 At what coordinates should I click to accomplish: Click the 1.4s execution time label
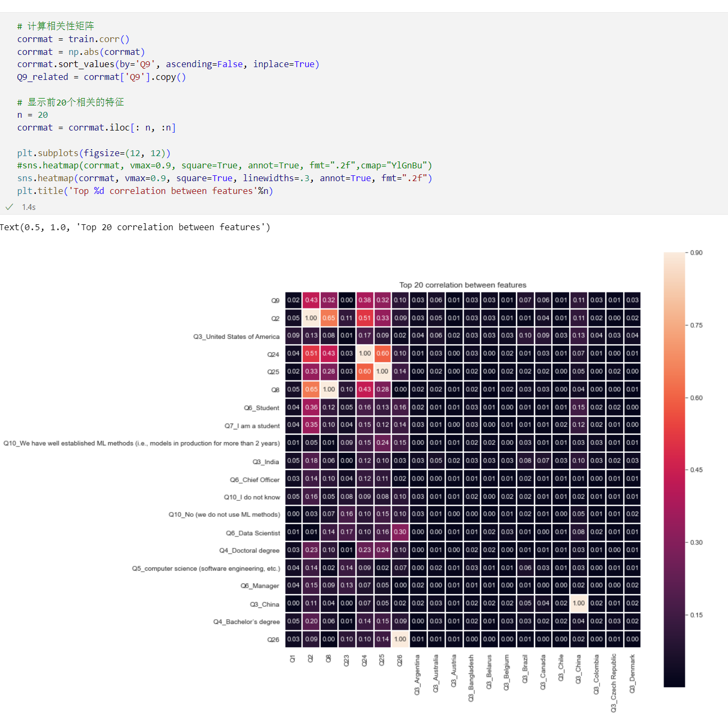click(x=29, y=207)
